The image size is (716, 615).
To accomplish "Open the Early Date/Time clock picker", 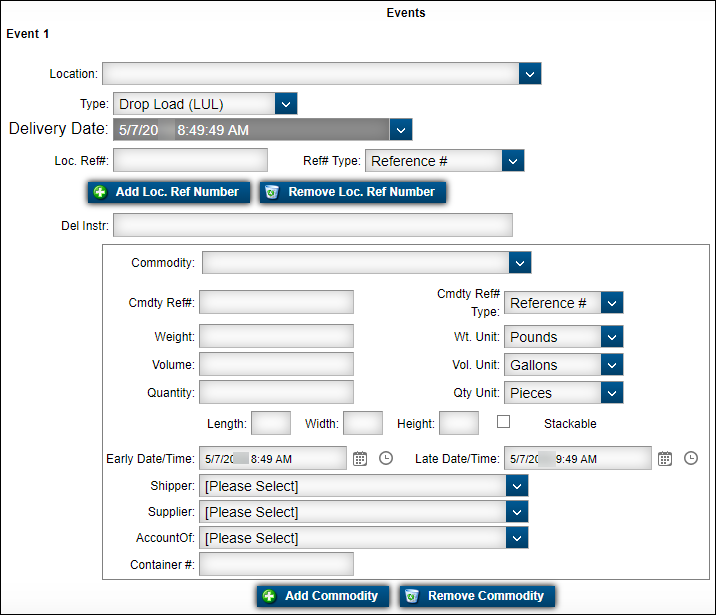I will [386, 459].
